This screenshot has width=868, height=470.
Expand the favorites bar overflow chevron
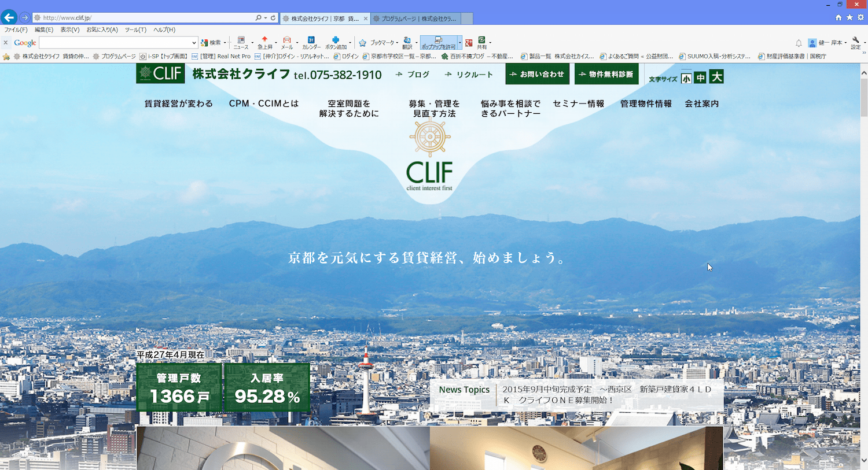(x=864, y=53)
